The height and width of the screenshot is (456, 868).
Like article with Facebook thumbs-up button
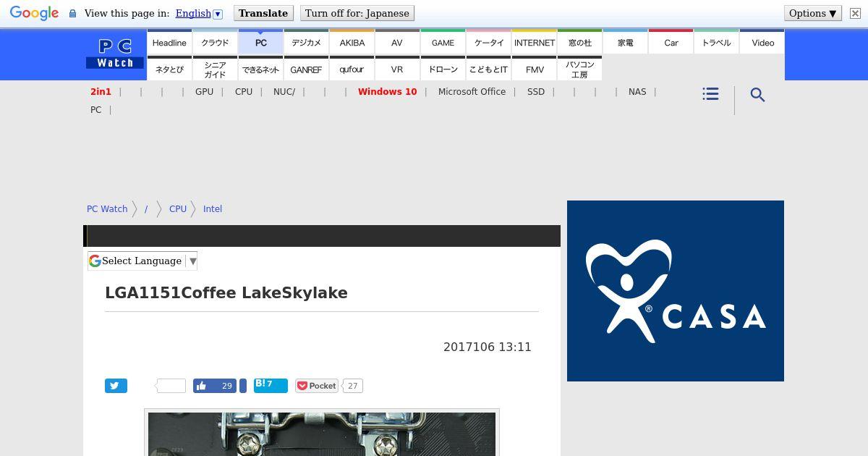point(216,386)
